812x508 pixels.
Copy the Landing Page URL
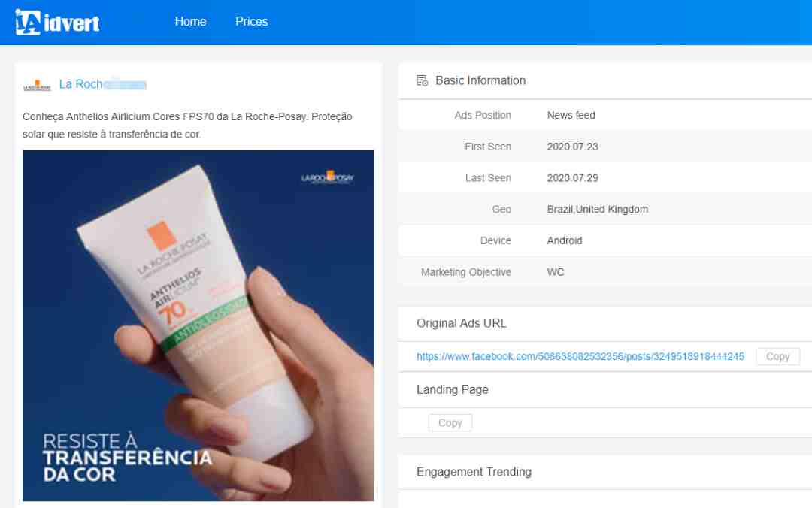tap(450, 422)
